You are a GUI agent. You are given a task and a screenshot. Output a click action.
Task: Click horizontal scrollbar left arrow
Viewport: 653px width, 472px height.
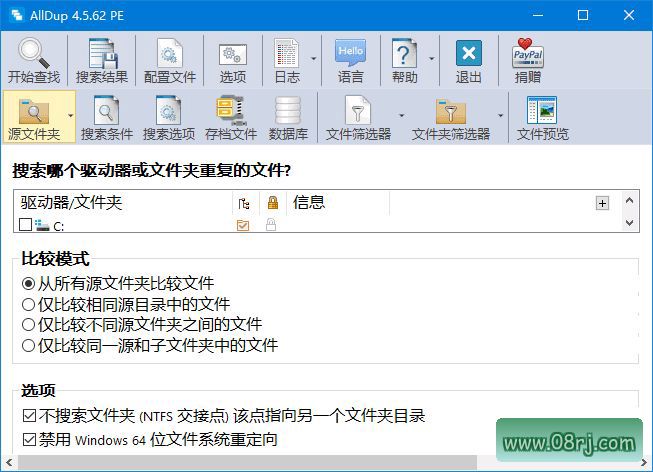click(x=9, y=462)
